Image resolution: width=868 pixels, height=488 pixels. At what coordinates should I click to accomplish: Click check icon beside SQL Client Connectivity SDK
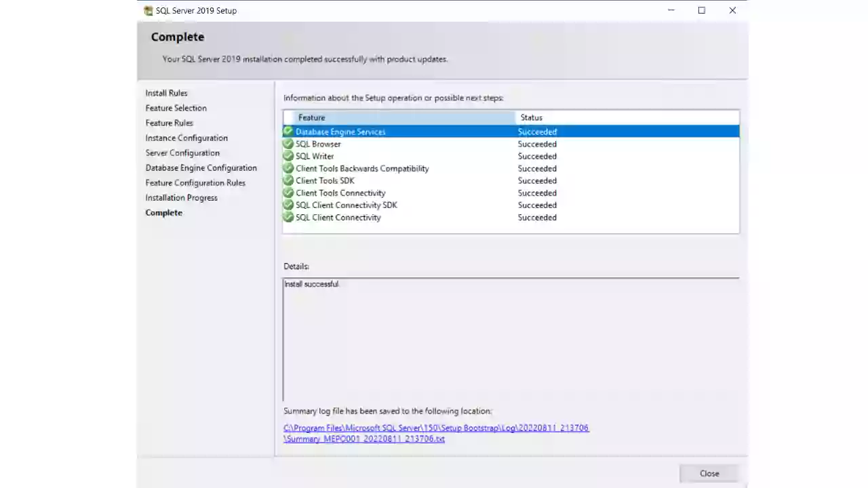pos(288,205)
